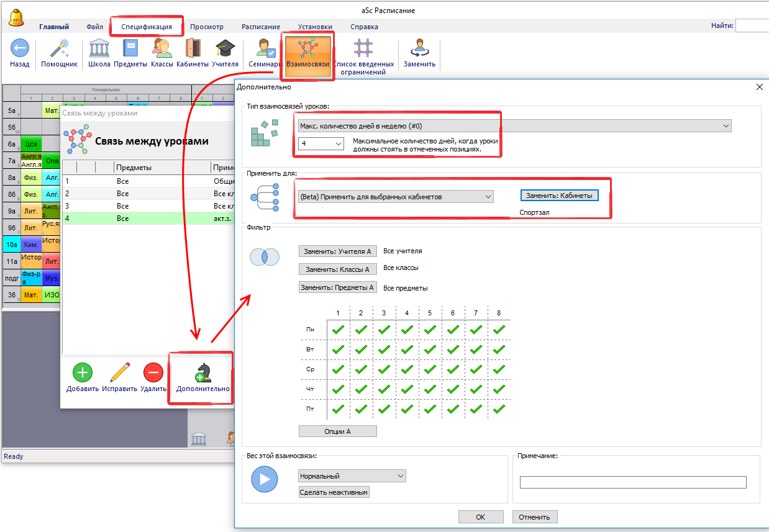Toggle Monday period 1 checkmark

[338, 330]
